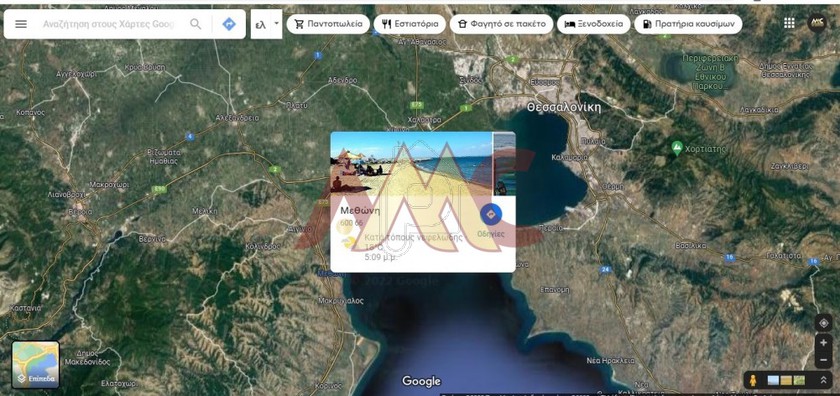This screenshot has height=396, width=840.
Task: Click the Βασιλικά label on map
Action: 691,245
